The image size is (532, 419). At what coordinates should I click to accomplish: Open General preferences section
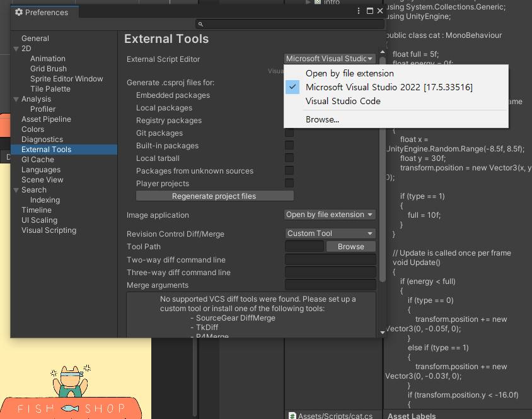pyautogui.click(x=35, y=38)
